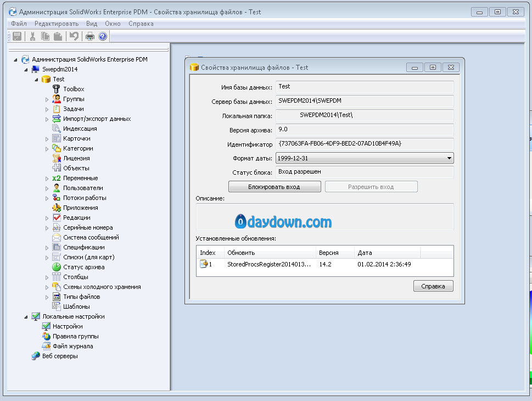Select the Переменные x2 icon
Screen dimensions: 532x401
[x=57, y=178]
